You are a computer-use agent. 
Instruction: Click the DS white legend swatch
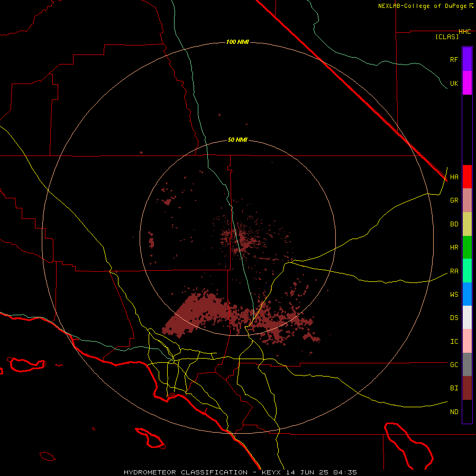pos(467,317)
